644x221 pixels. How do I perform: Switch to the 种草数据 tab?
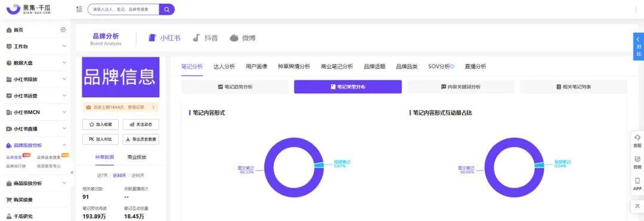(105, 157)
